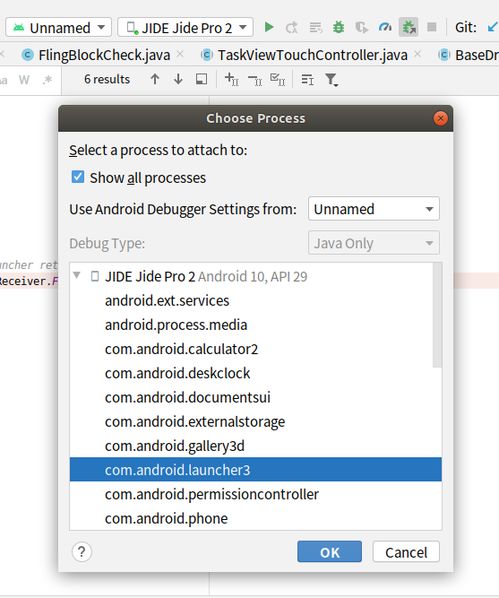Viewport: 499px width, 598px height.
Task: Toggle Show all processes checkbox
Action: [x=78, y=177]
